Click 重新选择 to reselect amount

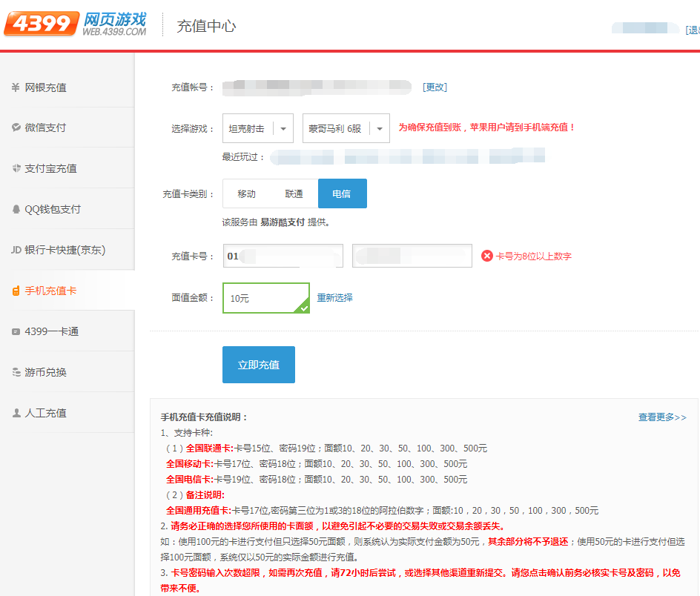click(x=334, y=297)
